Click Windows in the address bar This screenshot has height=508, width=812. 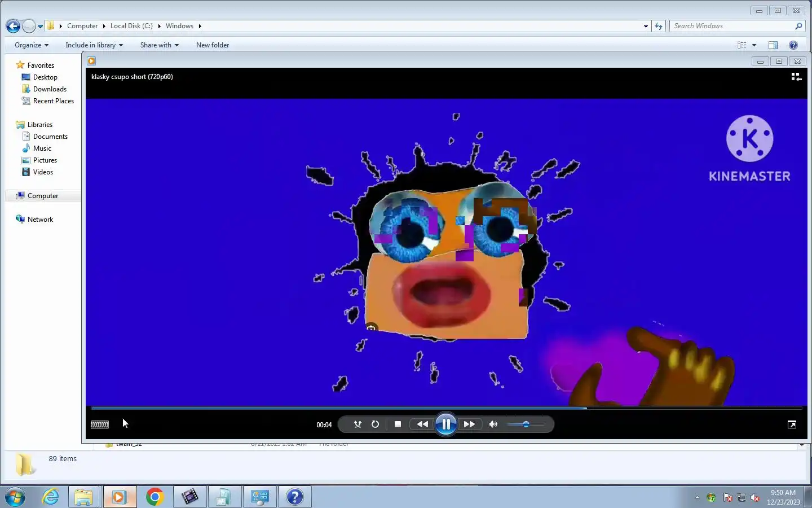179,26
